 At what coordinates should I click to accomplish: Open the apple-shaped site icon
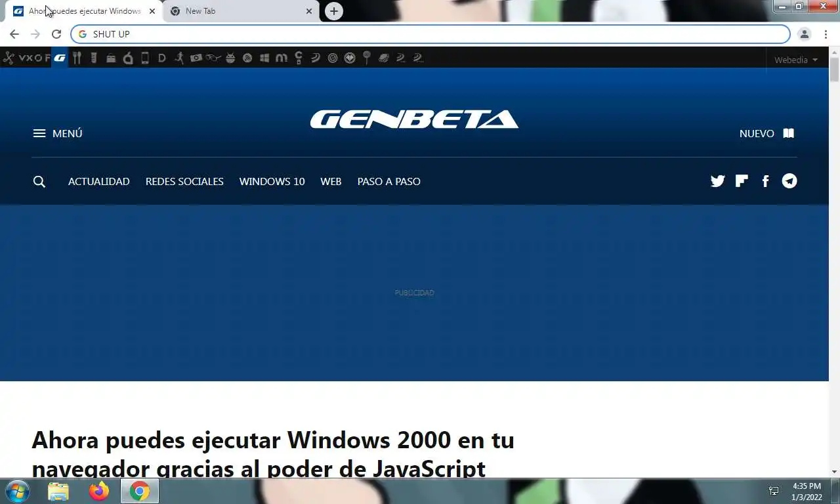coord(128,58)
